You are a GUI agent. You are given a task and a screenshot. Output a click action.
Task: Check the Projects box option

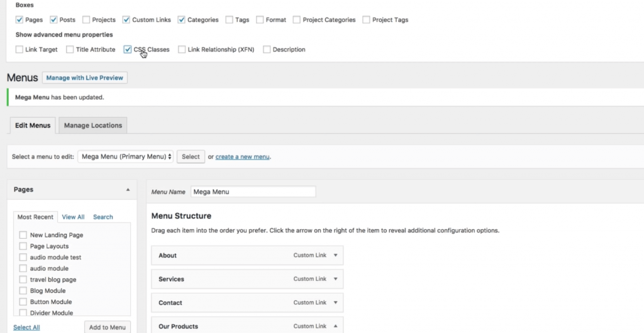86,20
